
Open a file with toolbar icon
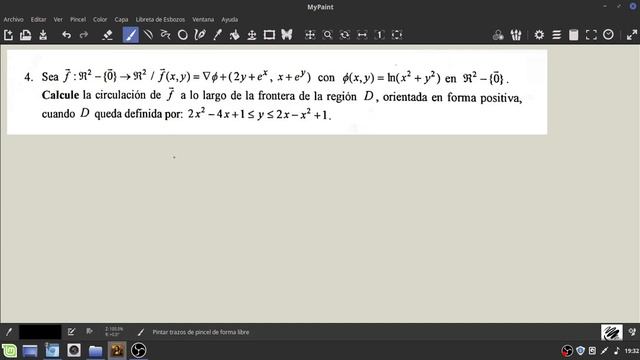click(x=25, y=35)
